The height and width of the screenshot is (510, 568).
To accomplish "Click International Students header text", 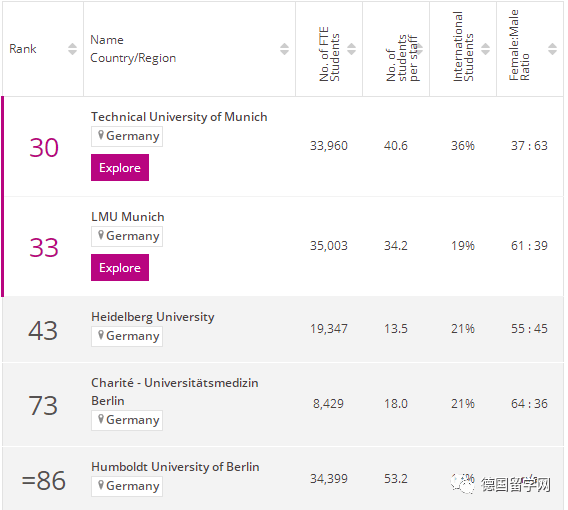I will (463, 46).
